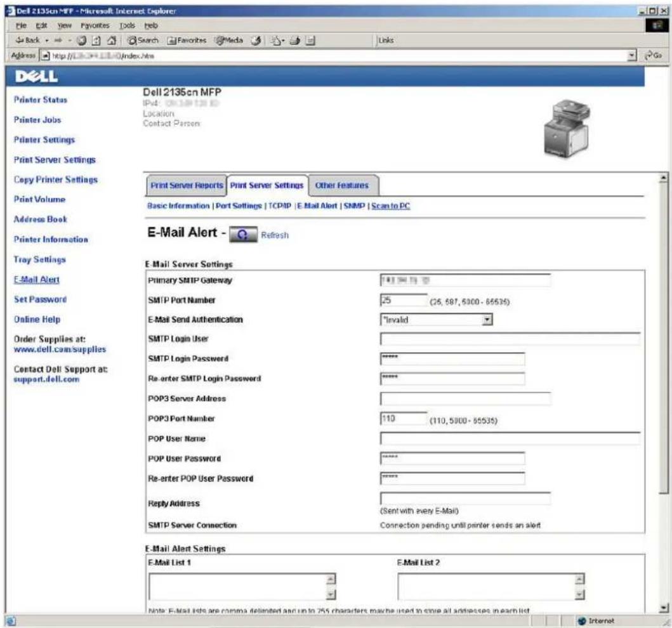Open the SNMP sub-link
The image size is (672, 628).
(354, 206)
